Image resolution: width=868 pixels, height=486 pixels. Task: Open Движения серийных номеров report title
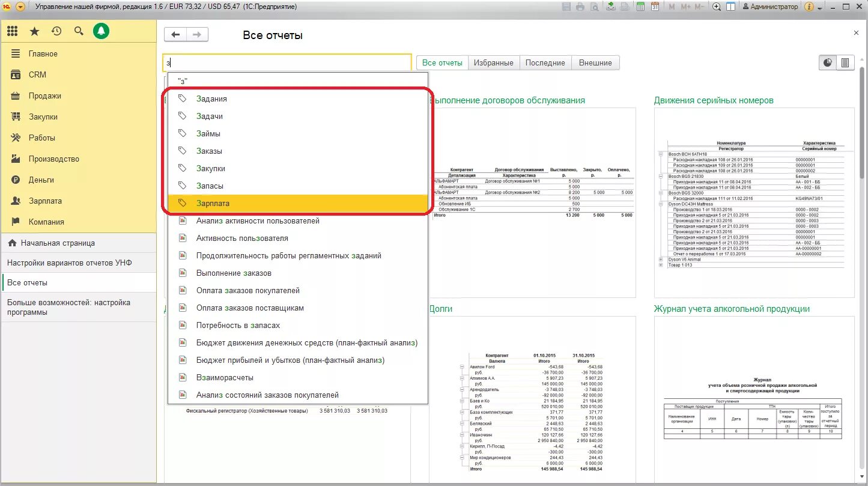point(714,100)
